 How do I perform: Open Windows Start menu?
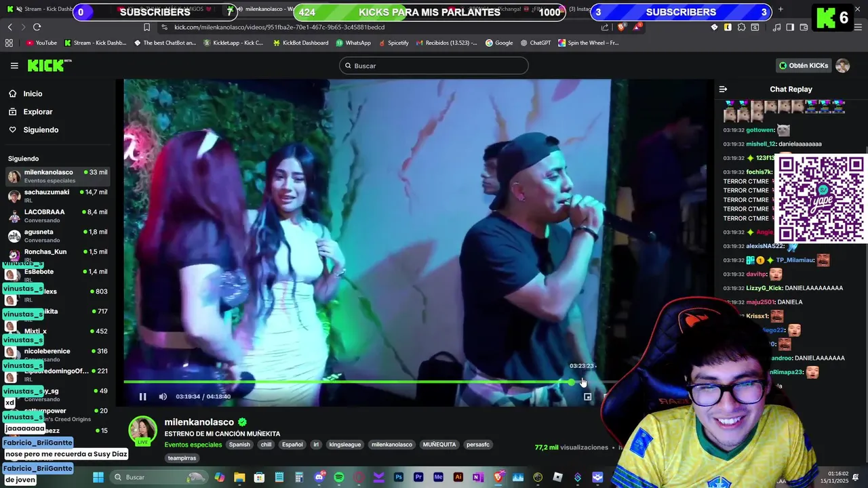coord(98,477)
